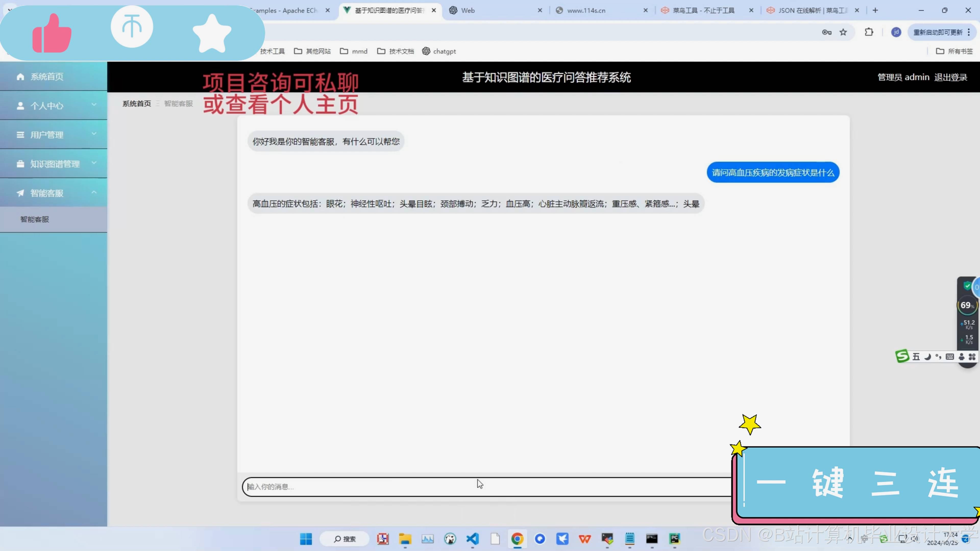
Task: Expand the 用户管理 sidebar menu
Action: pos(53,135)
